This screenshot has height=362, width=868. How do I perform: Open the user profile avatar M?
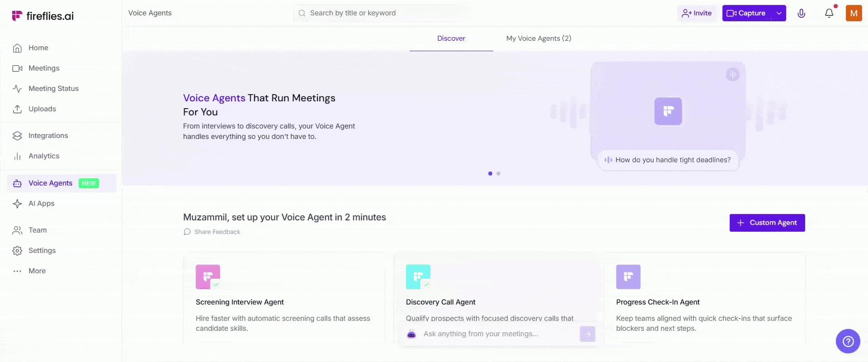pos(854,13)
